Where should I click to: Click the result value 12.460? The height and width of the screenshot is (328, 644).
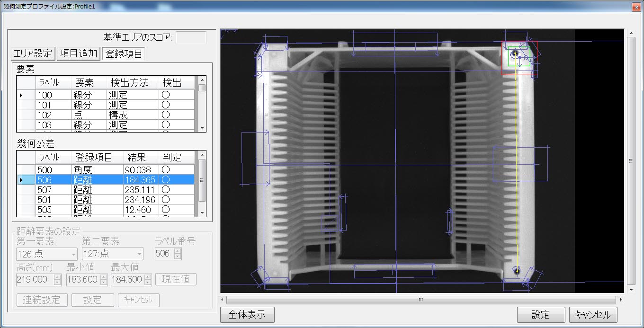pyautogui.click(x=141, y=210)
